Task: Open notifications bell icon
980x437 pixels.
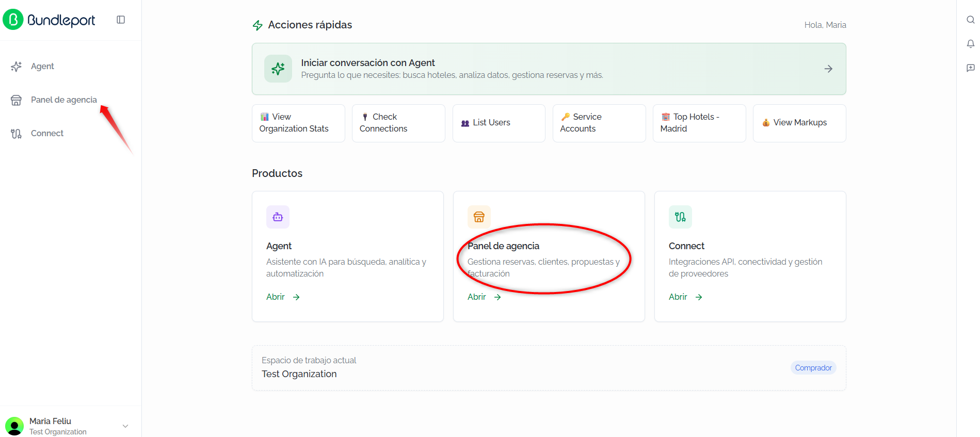Action: (x=970, y=44)
